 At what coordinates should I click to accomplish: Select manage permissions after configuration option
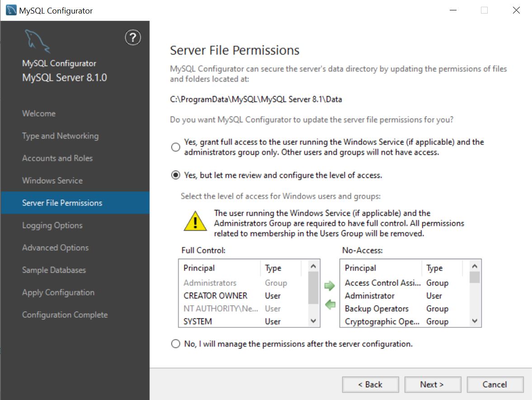point(175,344)
